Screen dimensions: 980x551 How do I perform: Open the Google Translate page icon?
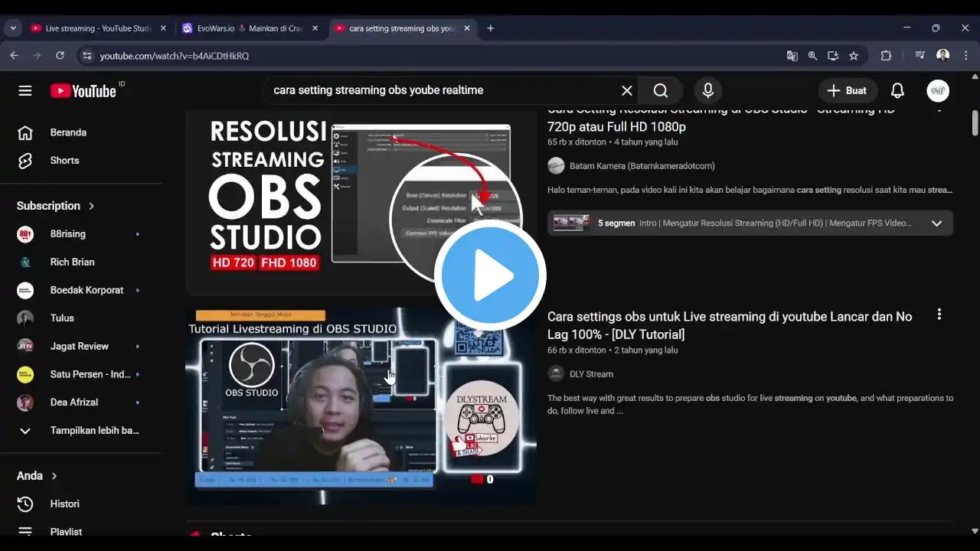(x=792, y=56)
